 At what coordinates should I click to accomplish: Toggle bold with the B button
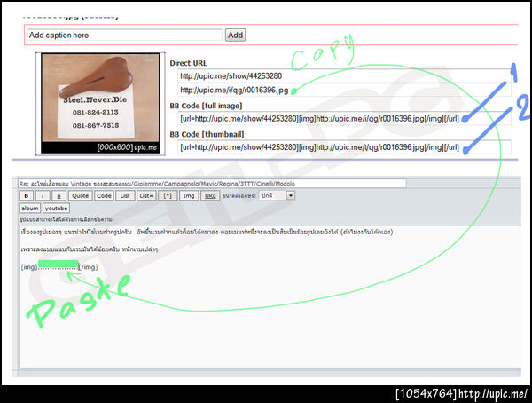(26, 195)
